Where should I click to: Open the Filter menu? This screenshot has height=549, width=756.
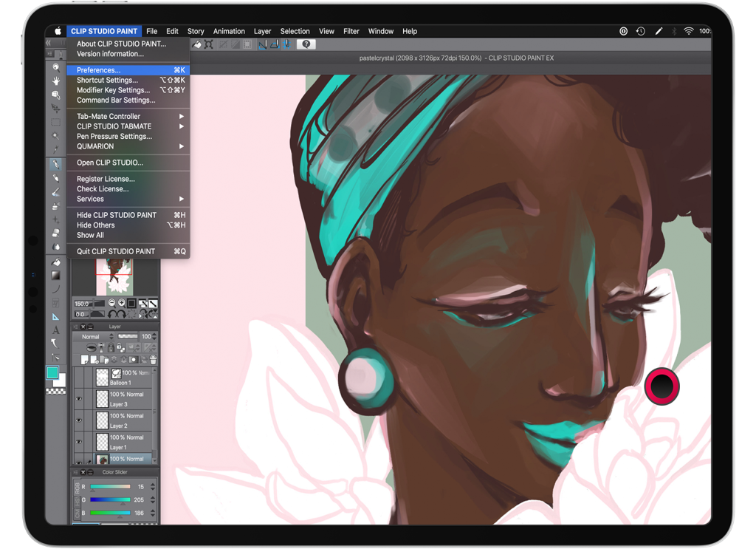tap(351, 31)
